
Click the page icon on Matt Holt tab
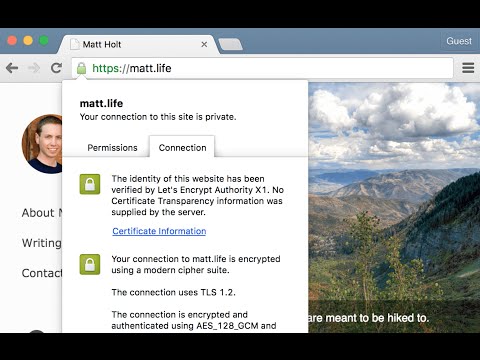pyautogui.click(x=75, y=44)
